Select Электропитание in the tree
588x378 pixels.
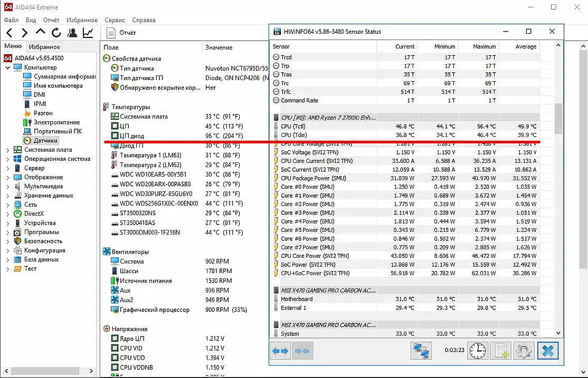56,122
